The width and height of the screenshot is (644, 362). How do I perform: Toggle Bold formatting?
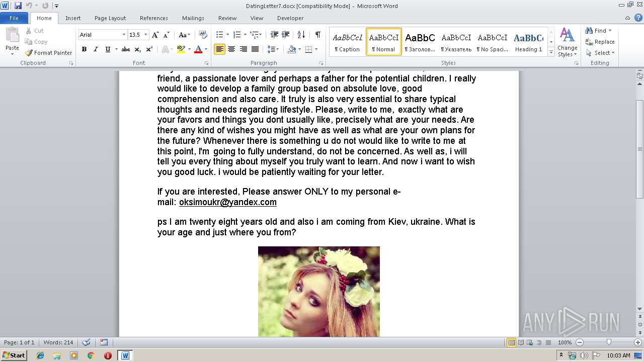(x=84, y=49)
